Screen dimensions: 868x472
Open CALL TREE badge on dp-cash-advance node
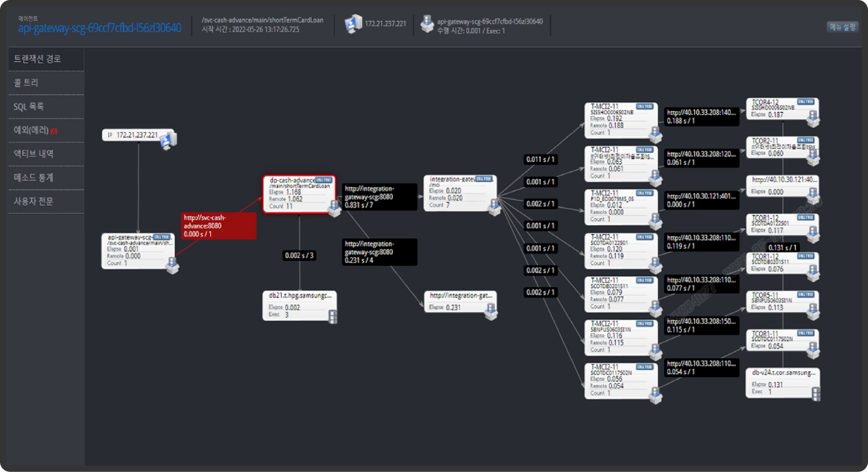[x=323, y=180]
